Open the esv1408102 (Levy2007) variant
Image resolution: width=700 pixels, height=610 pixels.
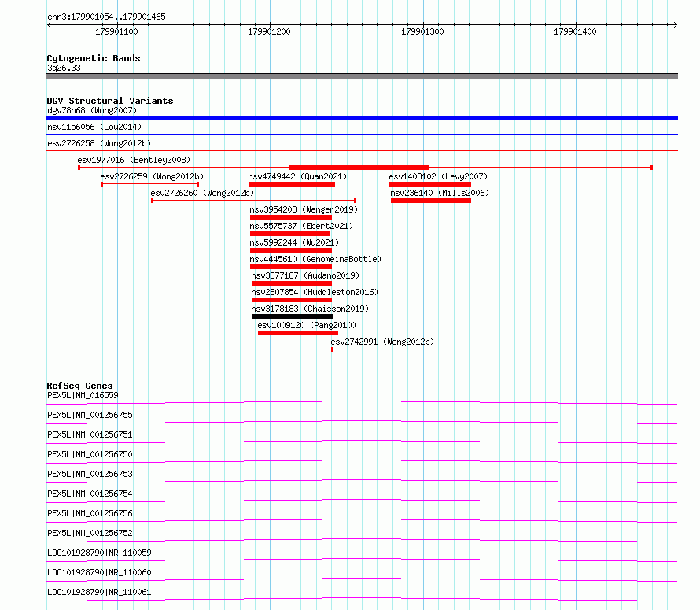click(438, 176)
